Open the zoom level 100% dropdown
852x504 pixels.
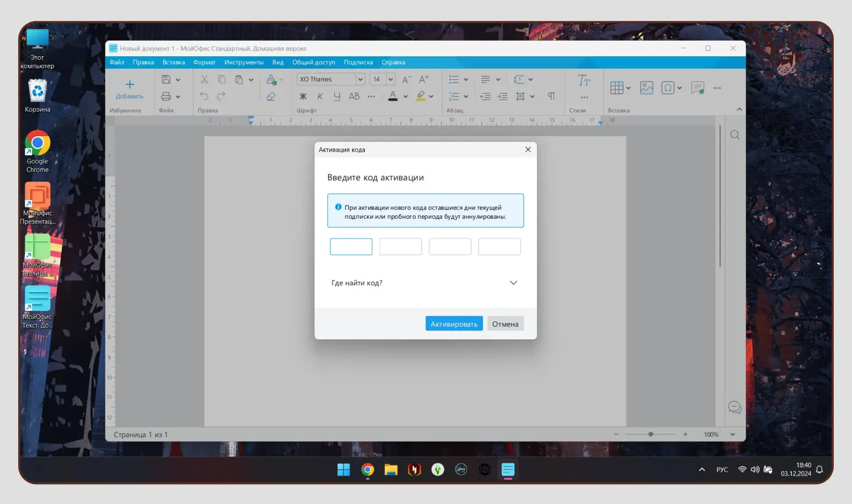pyautogui.click(x=733, y=435)
